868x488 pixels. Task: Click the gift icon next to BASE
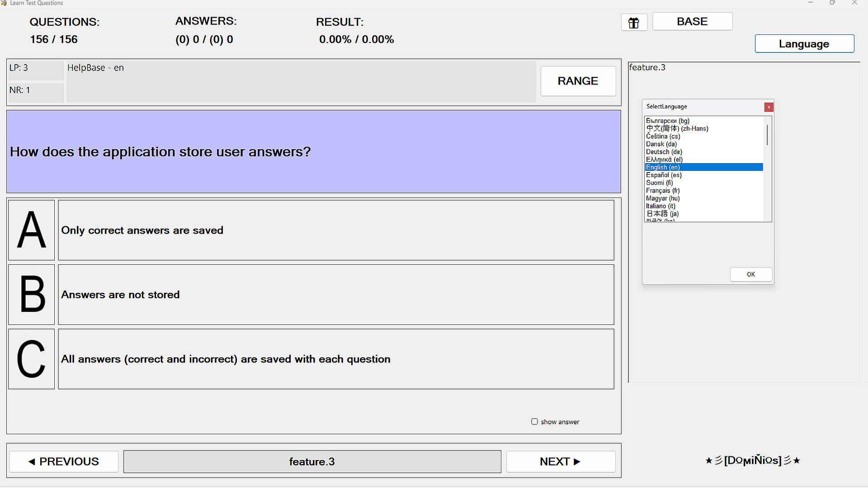tap(634, 22)
